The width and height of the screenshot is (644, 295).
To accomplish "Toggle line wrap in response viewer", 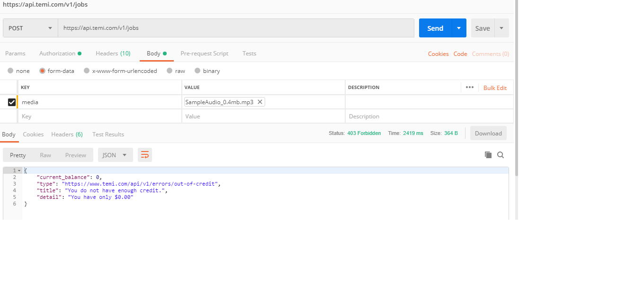I will [145, 155].
